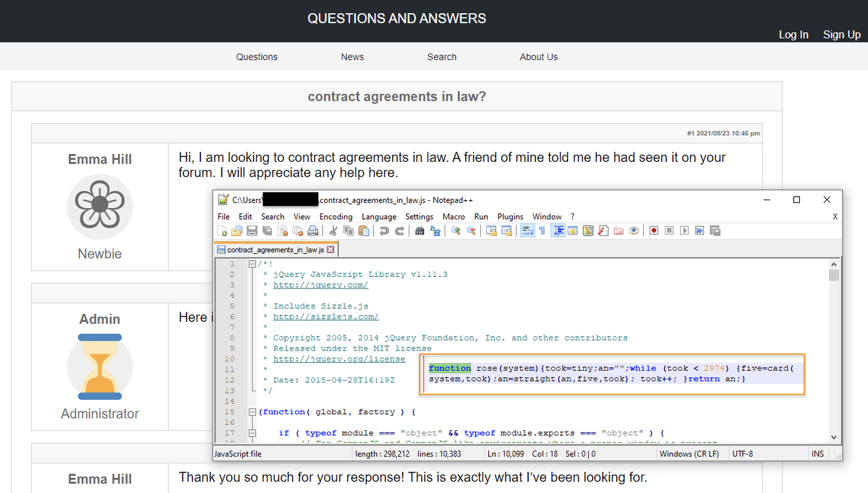Open the Window menu

tap(547, 216)
